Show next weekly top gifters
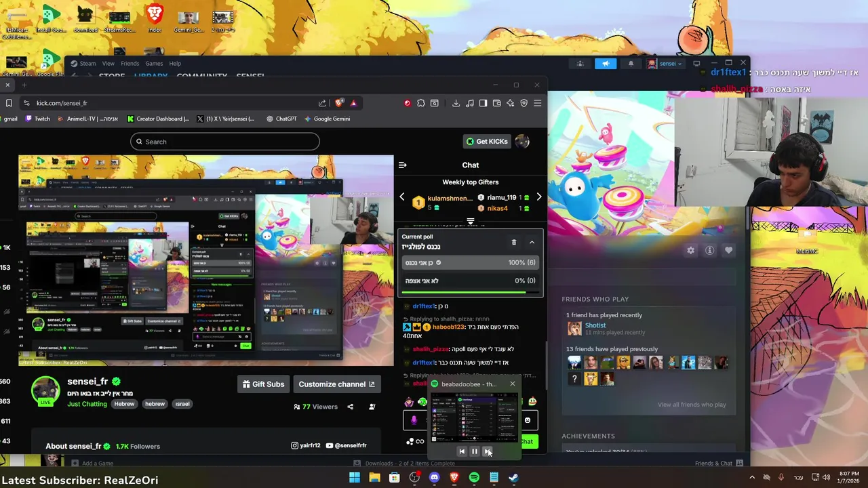This screenshot has height=488, width=868. (539, 197)
